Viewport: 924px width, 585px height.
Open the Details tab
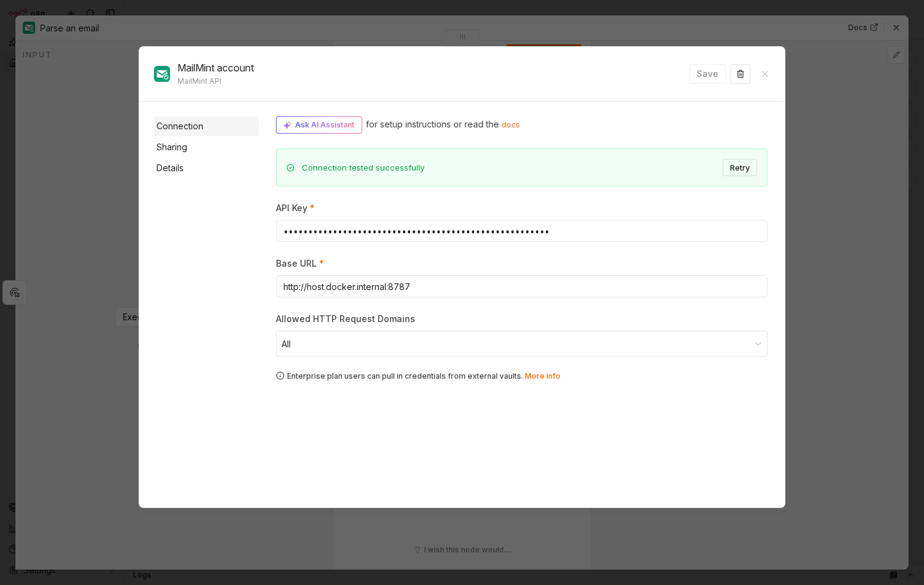tap(206, 168)
